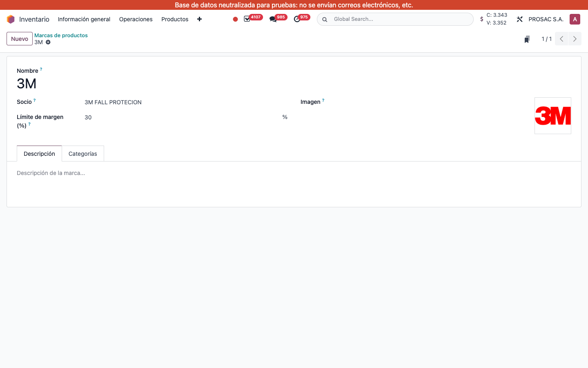Image resolution: width=588 pixels, height=368 pixels.
Task: Click the plus icon in the top menu
Action: pos(199,19)
